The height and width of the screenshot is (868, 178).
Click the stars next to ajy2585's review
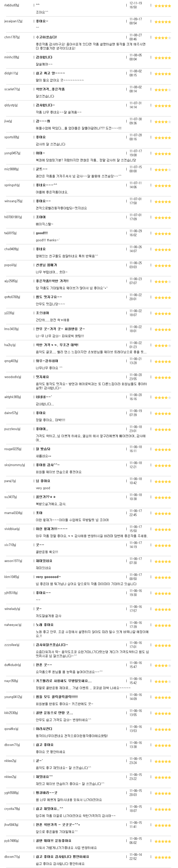point(162,282)
